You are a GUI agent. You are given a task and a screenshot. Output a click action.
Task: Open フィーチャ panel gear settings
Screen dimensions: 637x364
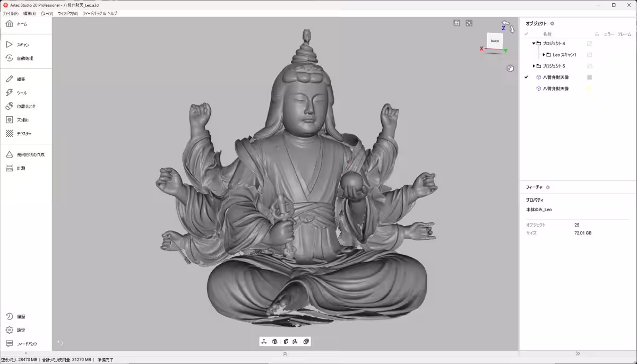tap(548, 187)
